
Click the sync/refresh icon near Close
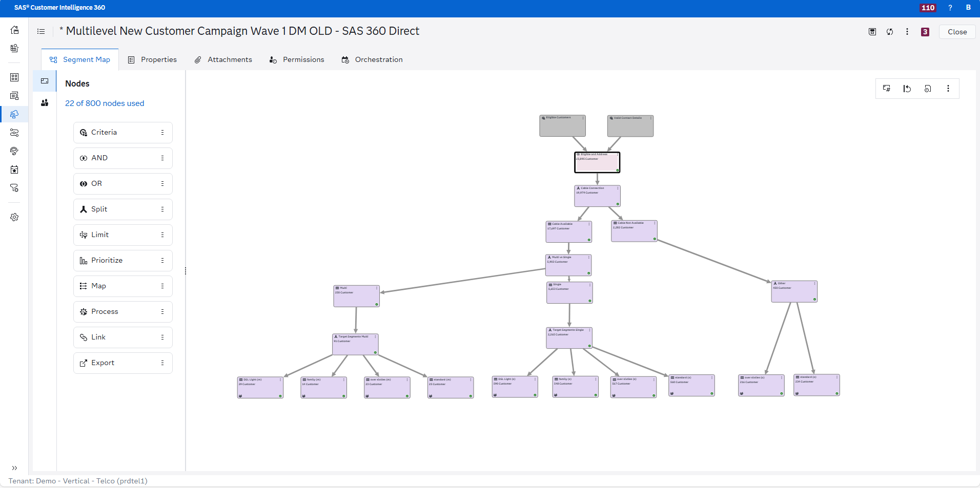(x=890, y=32)
